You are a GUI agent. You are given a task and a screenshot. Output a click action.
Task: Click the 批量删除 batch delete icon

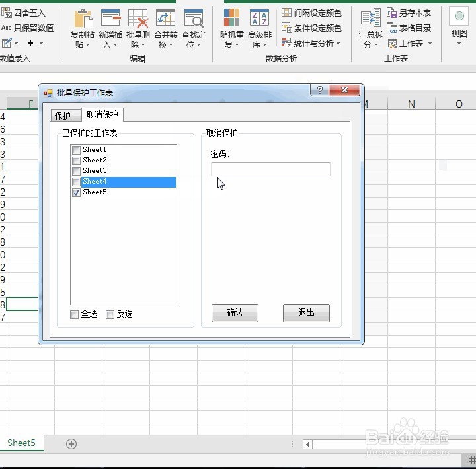point(138,18)
